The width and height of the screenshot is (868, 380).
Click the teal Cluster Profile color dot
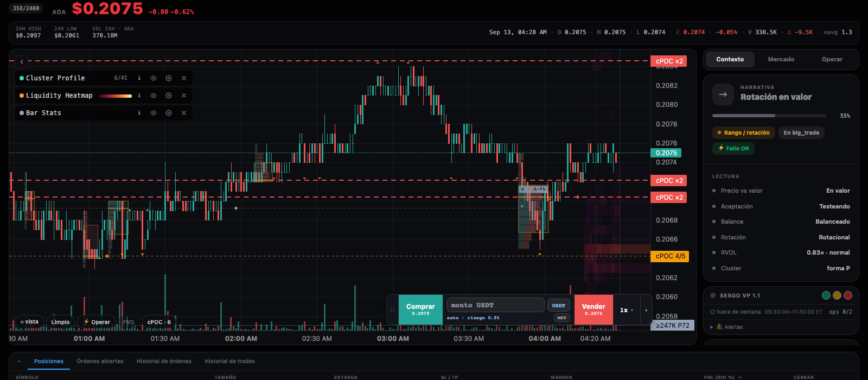(22, 78)
